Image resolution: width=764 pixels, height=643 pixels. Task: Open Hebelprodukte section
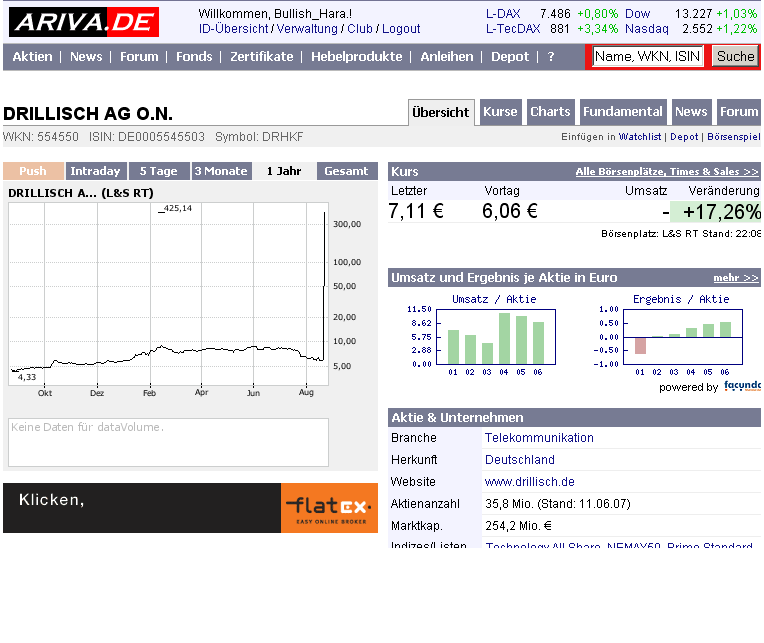[x=357, y=57]
